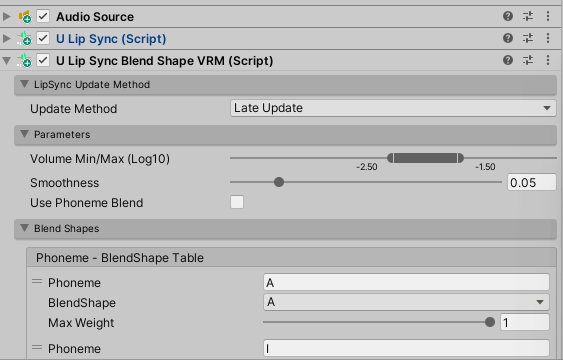The image size is (563, 360).
Task: Disable the U Lip Sync script checkbox
Action: click(x=43, y=38)
